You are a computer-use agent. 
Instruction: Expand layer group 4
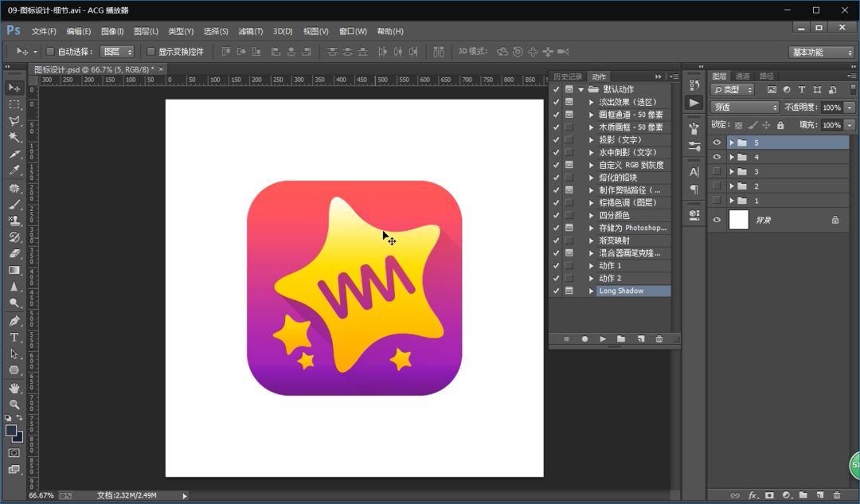732,158
